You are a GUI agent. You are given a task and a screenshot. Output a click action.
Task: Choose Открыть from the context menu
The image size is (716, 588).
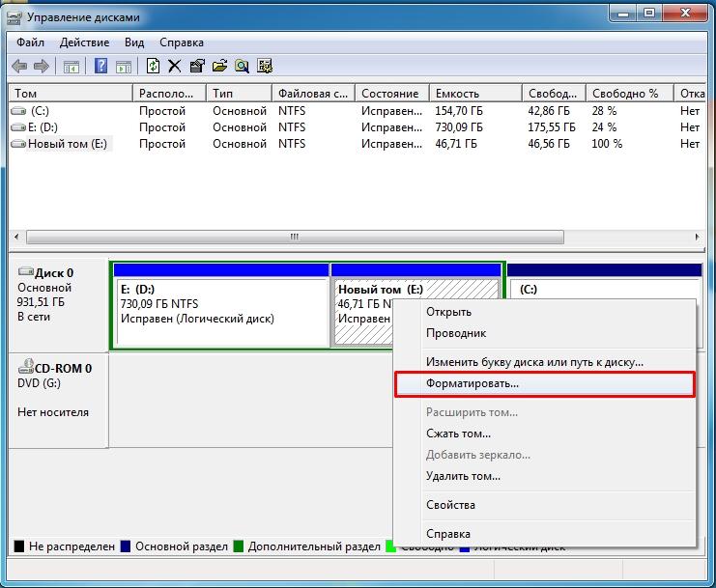click(544, 312)
